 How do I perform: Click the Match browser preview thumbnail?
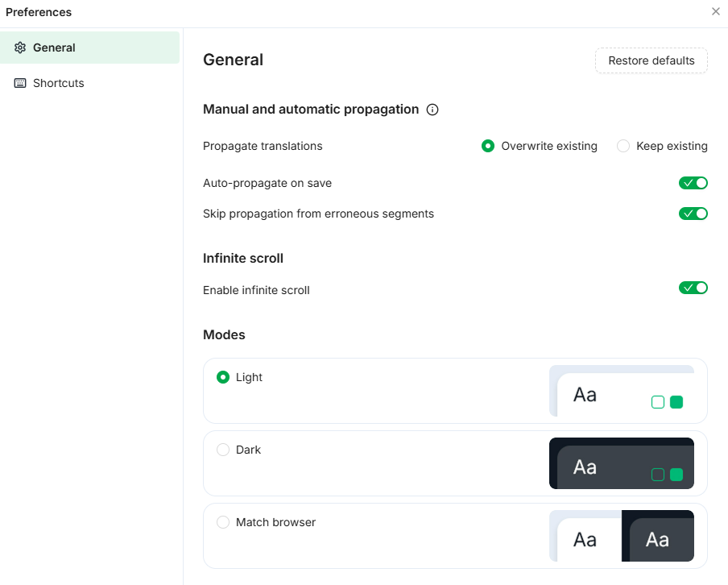tap(621, 536)
